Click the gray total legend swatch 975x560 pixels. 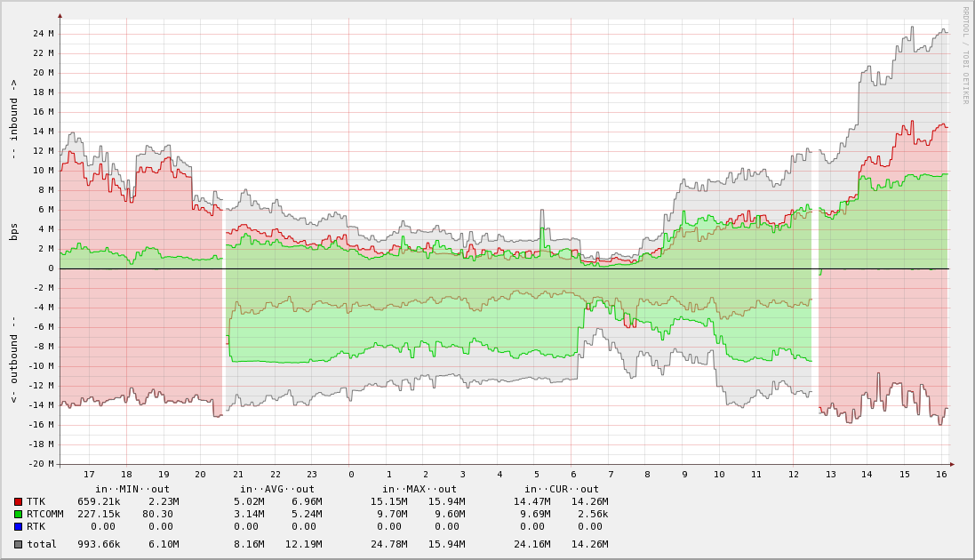(x=18, y=543)
